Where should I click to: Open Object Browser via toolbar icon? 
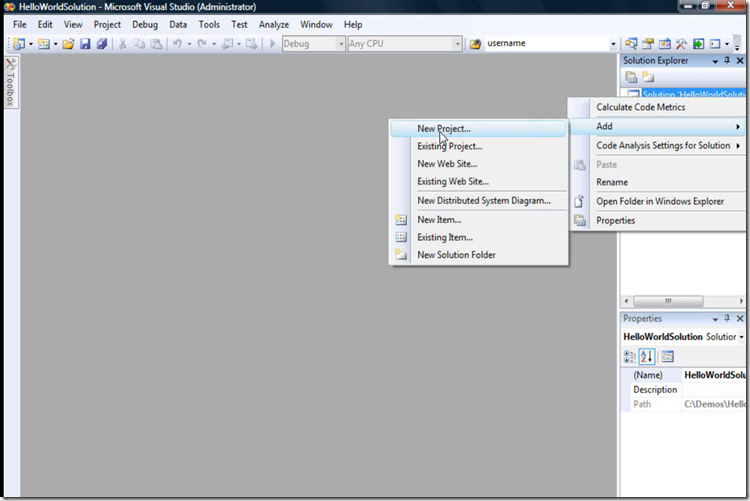pos(664,44)
